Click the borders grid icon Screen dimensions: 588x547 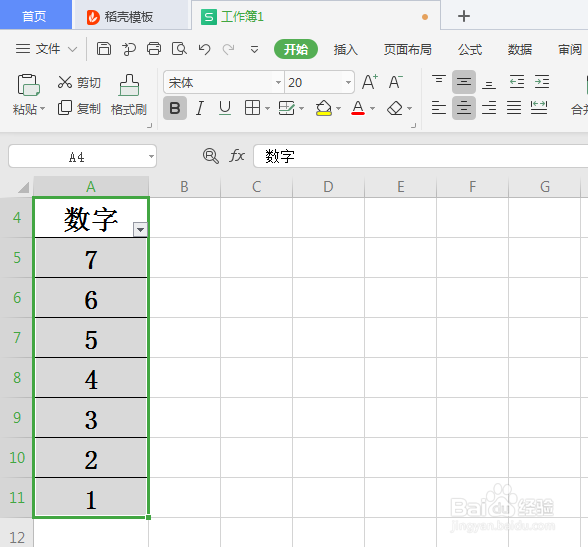[252, 108]
